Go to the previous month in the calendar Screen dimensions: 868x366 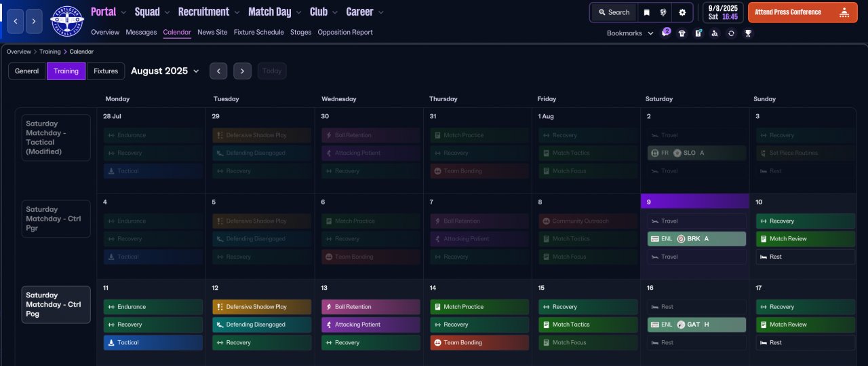pyautogui.click(x=218, y=71)
